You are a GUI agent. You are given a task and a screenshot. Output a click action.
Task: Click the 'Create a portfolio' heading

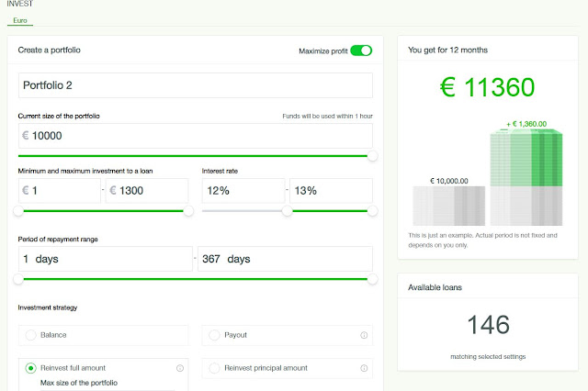[49, 50]
